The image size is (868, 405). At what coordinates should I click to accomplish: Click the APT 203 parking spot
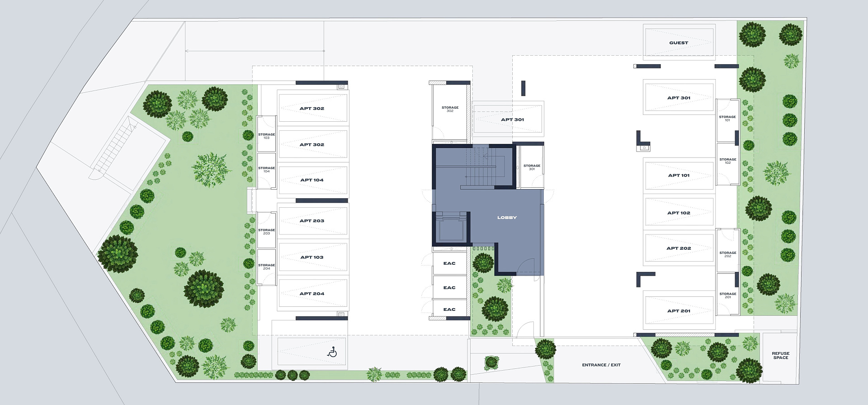312,221
